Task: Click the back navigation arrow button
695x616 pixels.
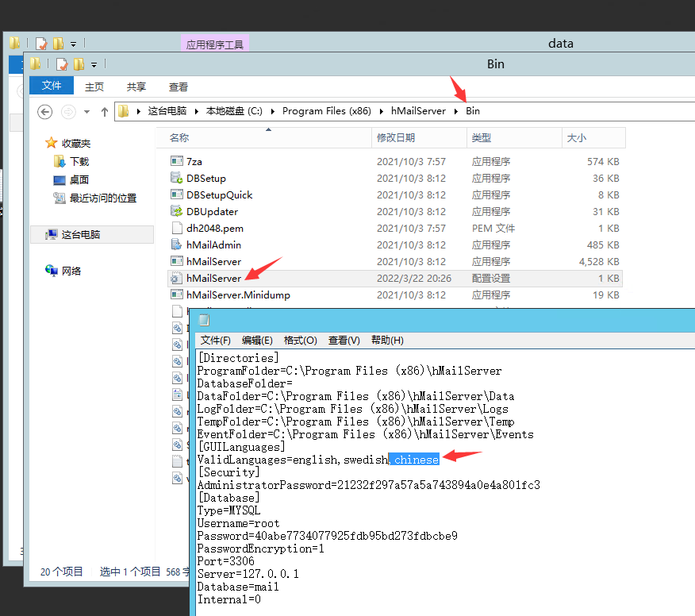Action: pos(45,112)
